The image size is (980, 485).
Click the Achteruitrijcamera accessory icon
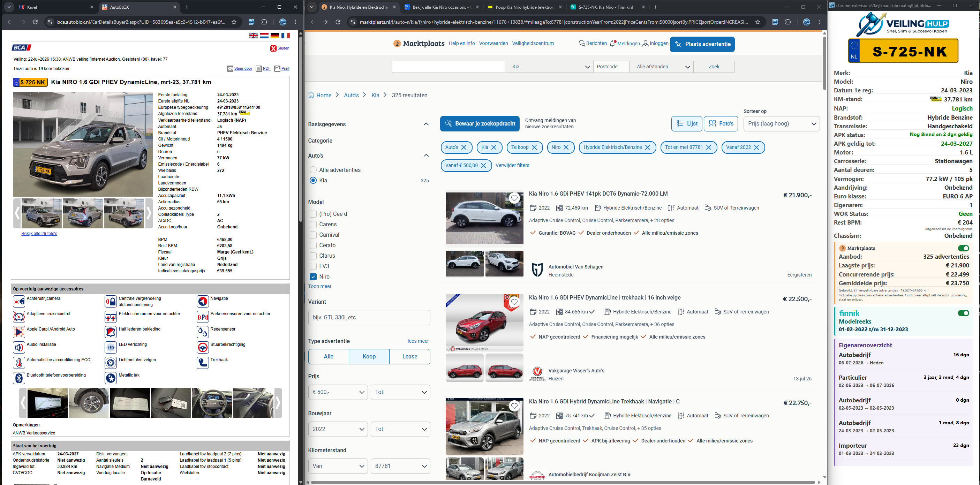19,302
